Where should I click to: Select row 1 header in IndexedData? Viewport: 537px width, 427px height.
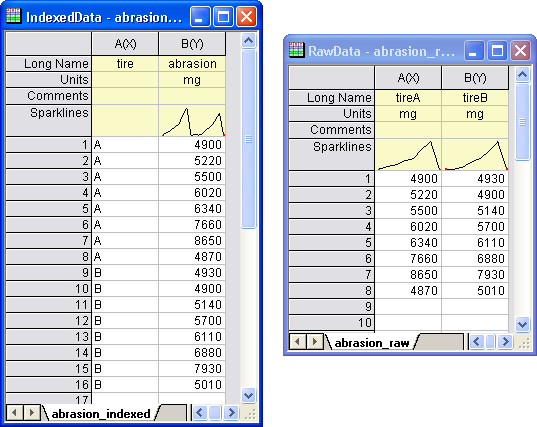[49, 145]
